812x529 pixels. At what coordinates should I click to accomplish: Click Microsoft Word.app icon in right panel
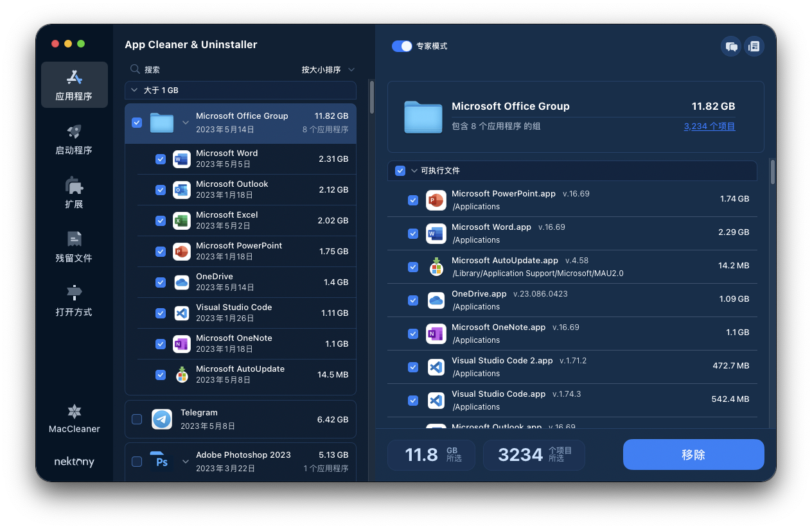click(x=436, y=234)
